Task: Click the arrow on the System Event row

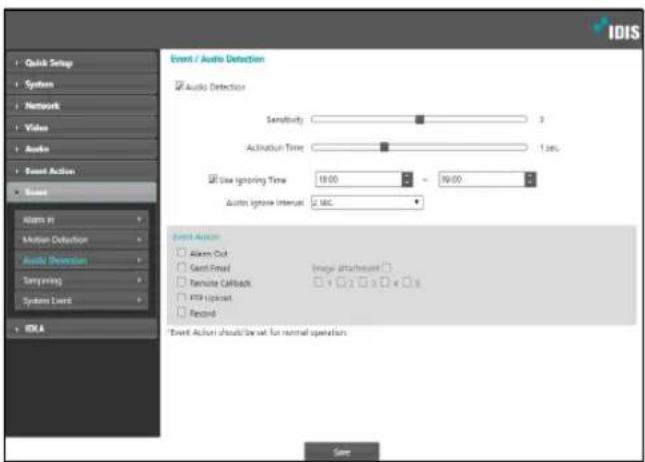Action: [139, 300]
